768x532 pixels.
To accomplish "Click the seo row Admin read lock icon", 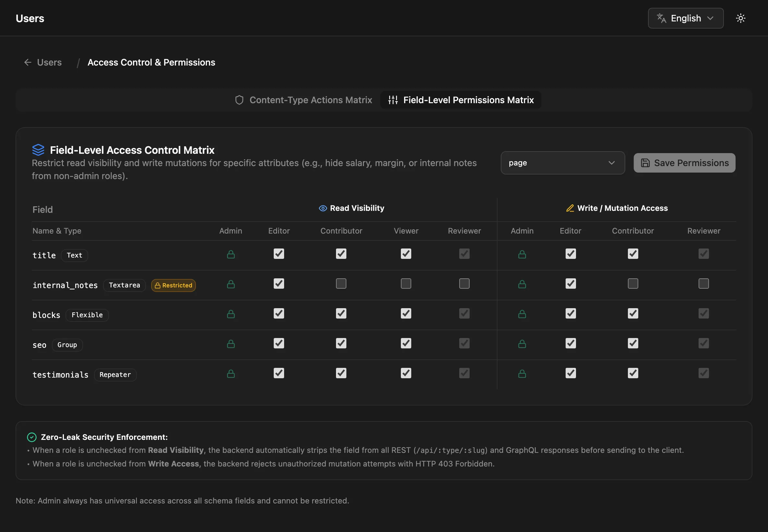I will point(231,344).
